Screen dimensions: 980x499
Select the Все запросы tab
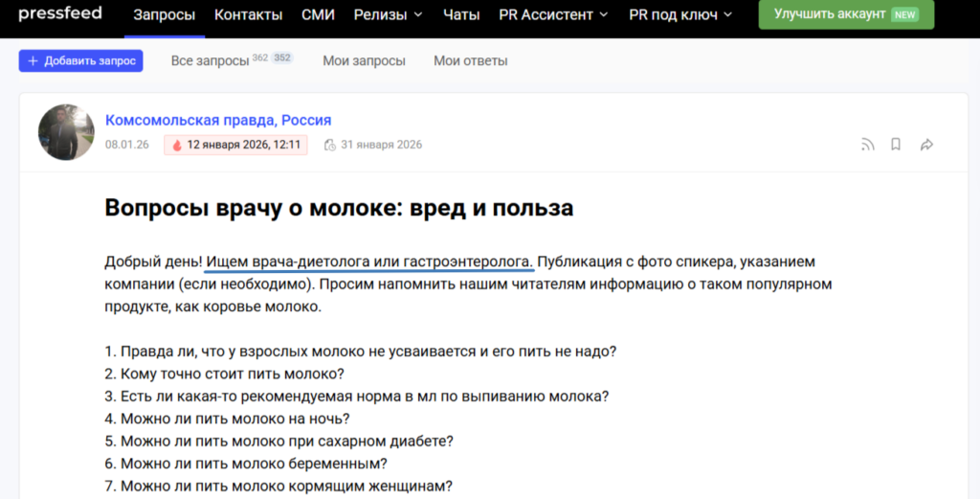(210, 60)
